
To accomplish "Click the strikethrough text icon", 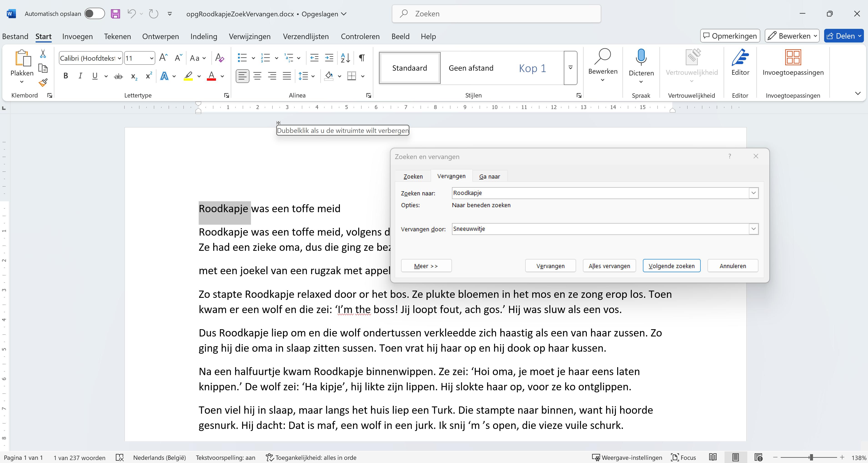I will pos(118,76).
